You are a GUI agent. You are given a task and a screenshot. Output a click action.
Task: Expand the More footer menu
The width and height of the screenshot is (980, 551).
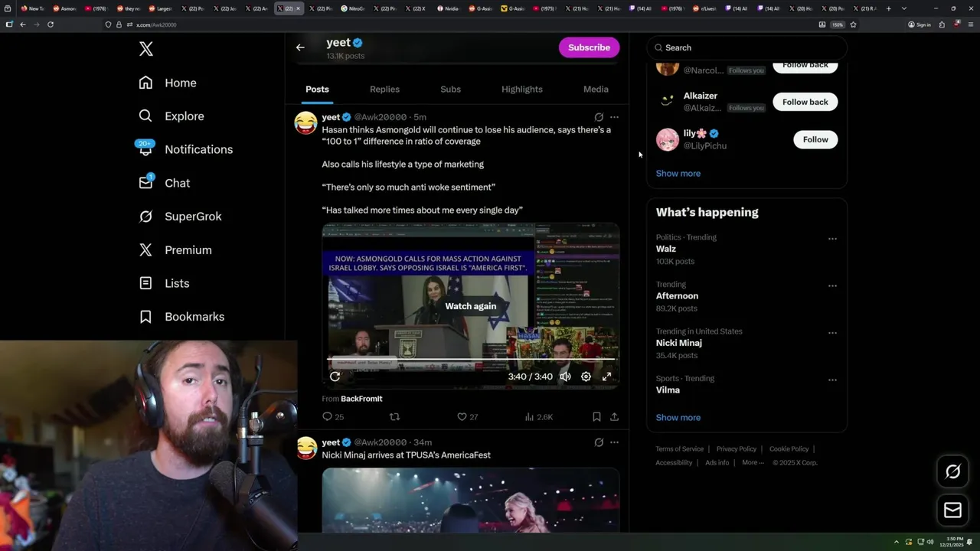tap(752, 463)
